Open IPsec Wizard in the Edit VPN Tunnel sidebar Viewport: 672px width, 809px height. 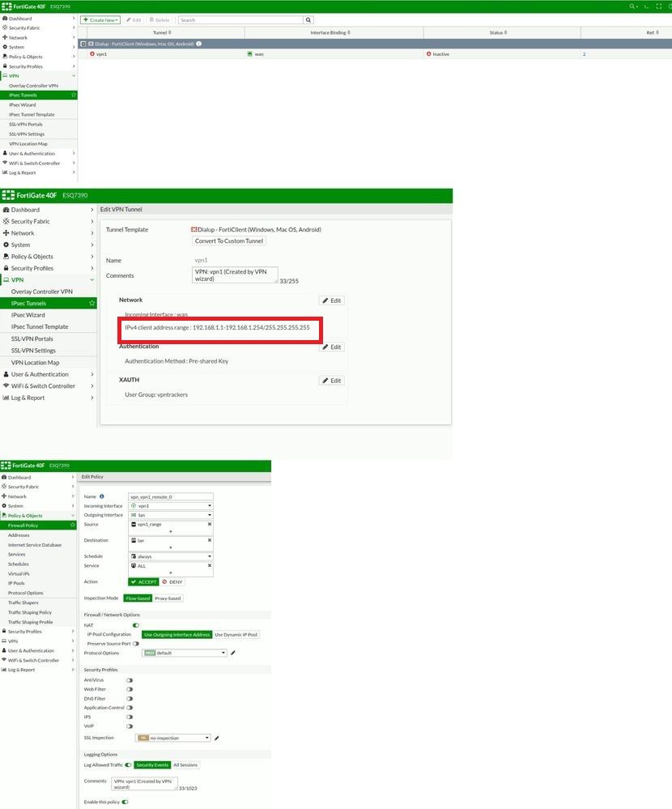coord(28,315)
